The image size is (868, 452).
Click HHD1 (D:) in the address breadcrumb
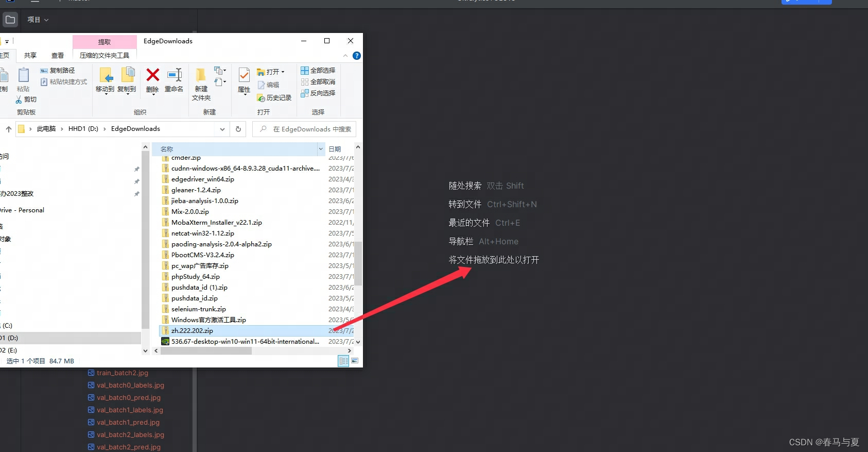click(x=83, y=129)
